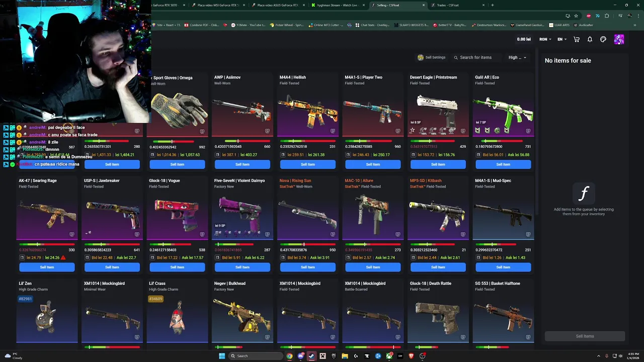
Task: Open the browser extensions puzzle icon
Action: click(x=607, y=16)
